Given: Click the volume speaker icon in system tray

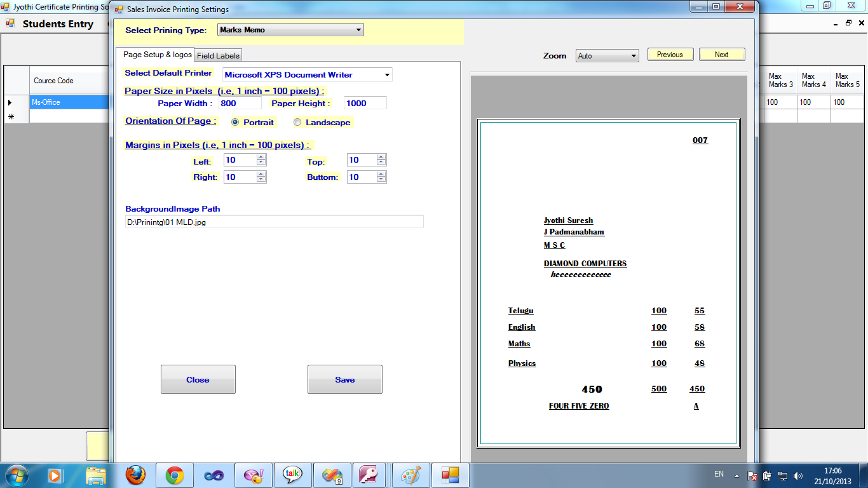Looking at the screenshot, I should coord(798,475).
